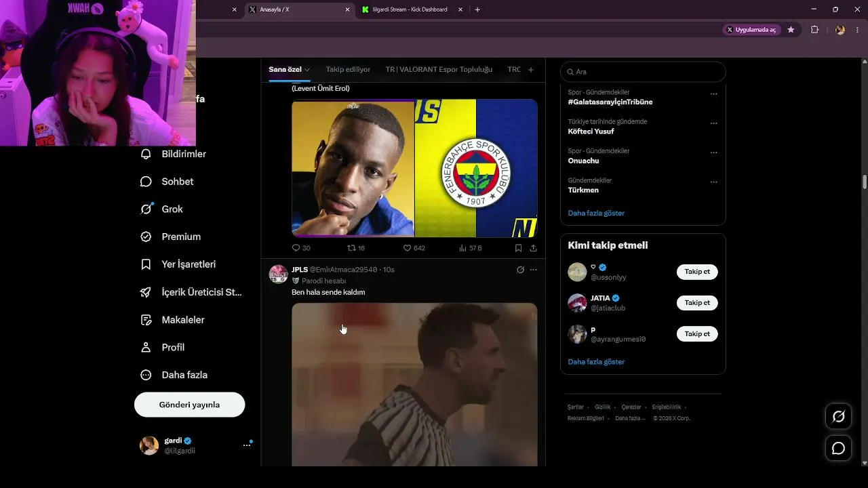Open options for #GalatasarayİçinTribüne trend
The image size is (868, 488).
713,94
